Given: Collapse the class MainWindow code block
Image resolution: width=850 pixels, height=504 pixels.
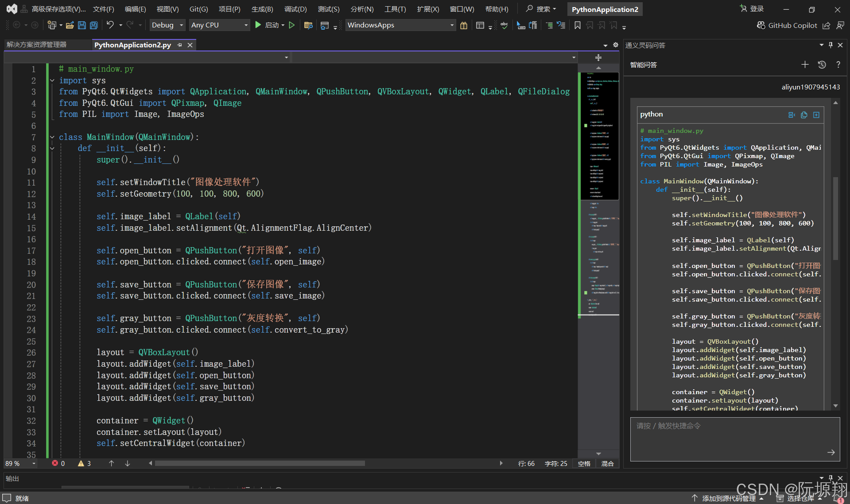Looking at the screenshot, I should pyautogui.click(x=52, y=137).
